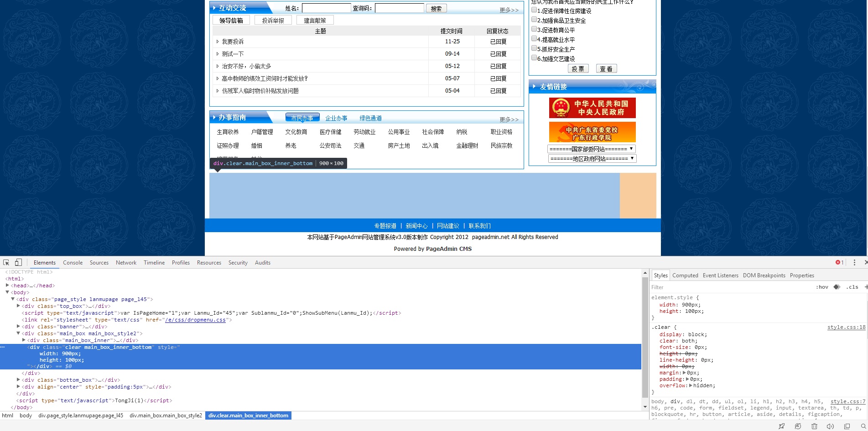
Task: Open the style.css:18 source link
Action: click(846, 327)
